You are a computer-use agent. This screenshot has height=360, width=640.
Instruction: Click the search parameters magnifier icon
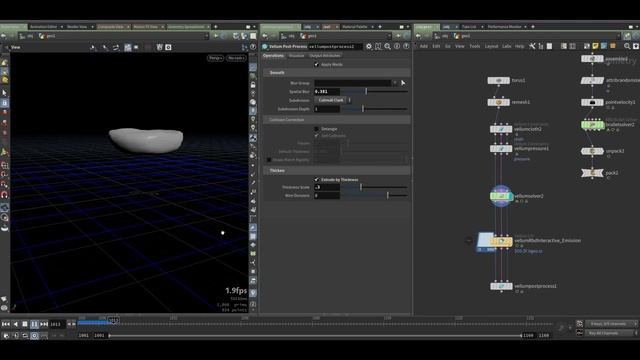click(x=387, y=47)
